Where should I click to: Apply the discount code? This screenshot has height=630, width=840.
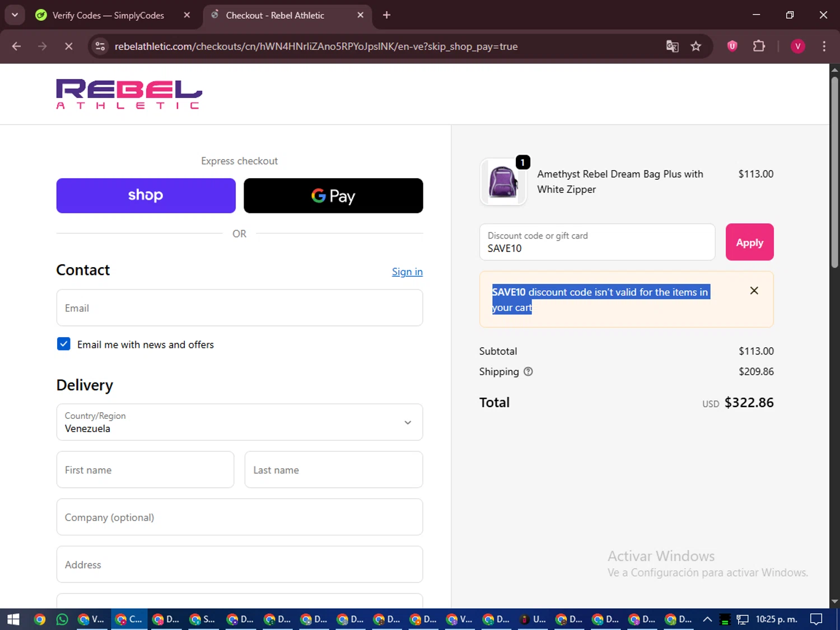tap(749, 242)
